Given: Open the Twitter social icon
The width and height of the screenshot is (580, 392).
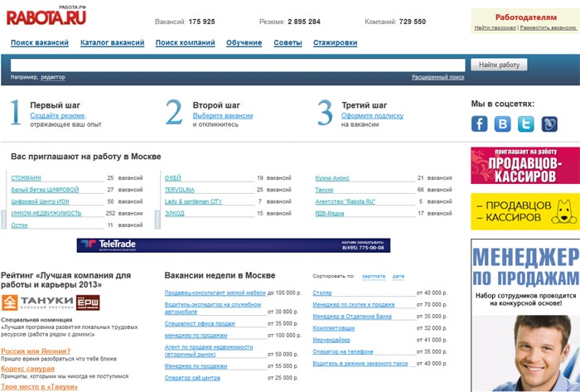Looking at the screenshot, I should 525,123.
